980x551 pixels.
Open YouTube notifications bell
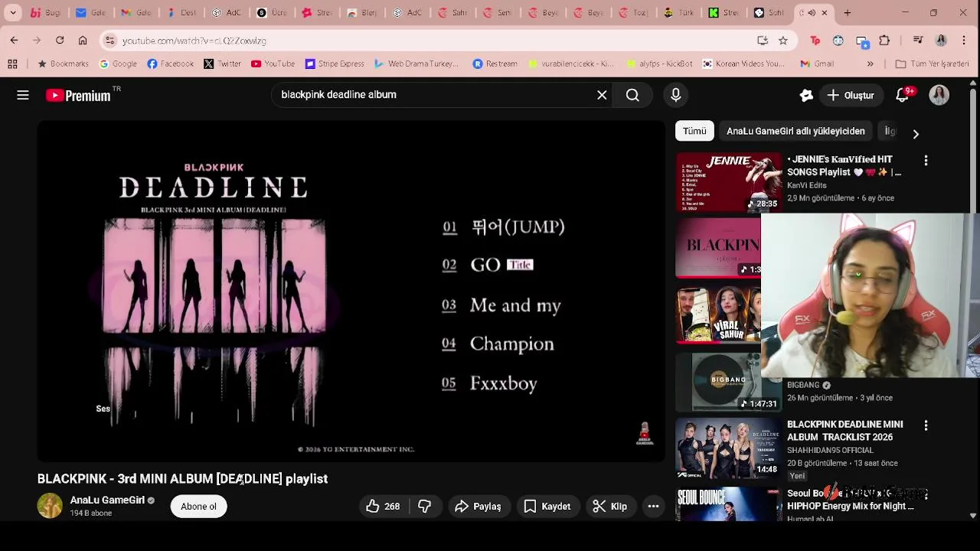coord(903,95)
